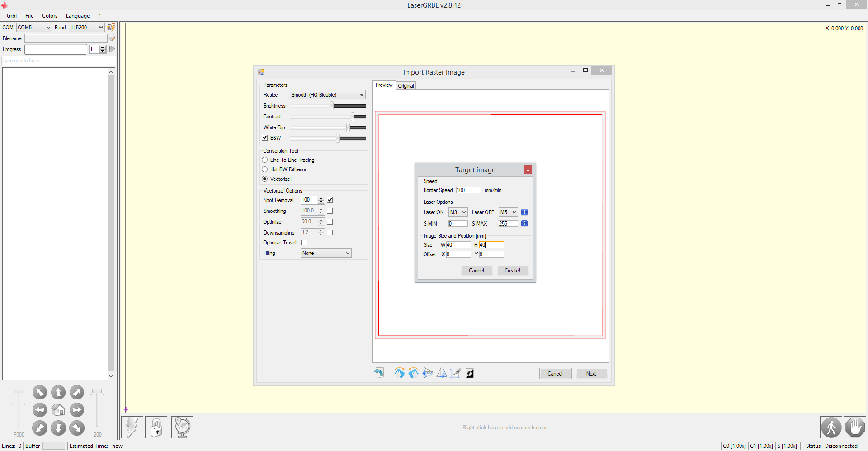This screenshot has height=451, width=868.
Task: Click the Laser OFF info icon
Action: [x=524, y=212]
